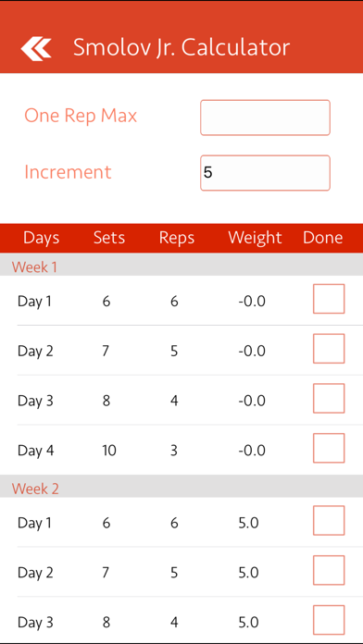Select the Sets column header

109,238
